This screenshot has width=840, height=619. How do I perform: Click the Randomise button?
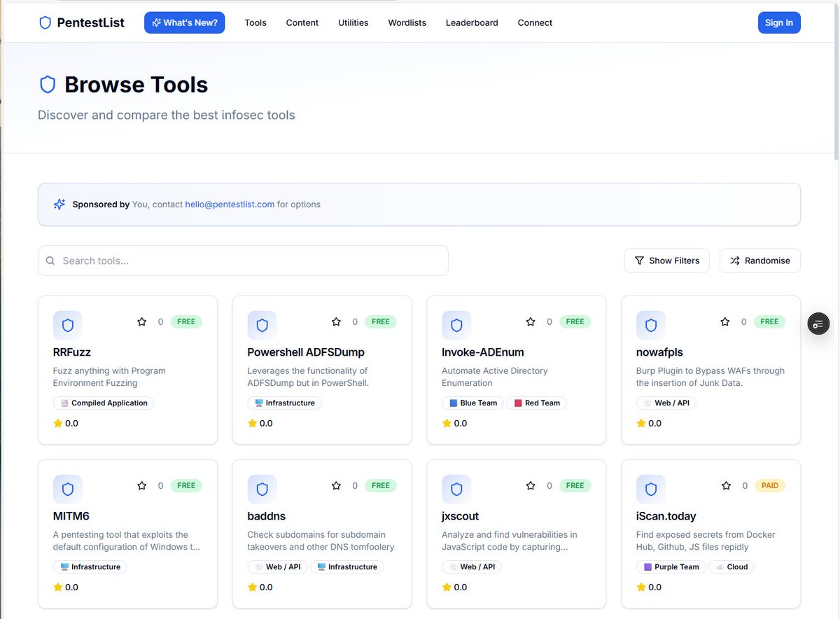tap(760, 260)
